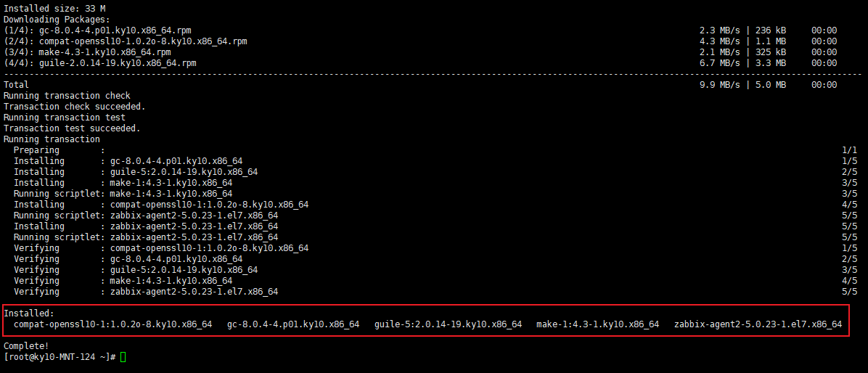Click the "Installed:" heading line
The width and height of the screenshot is (868, 373).
[29, 313]
